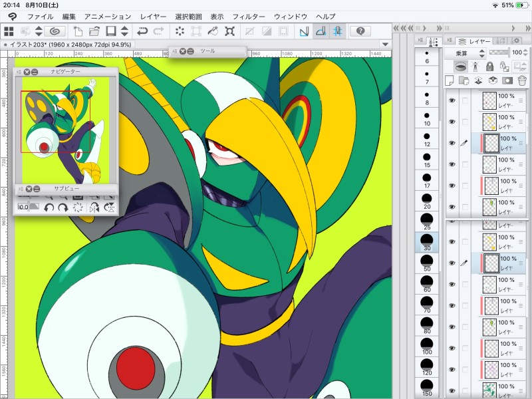
Task: Flip navigator view horizontally
Action: tap(94, 207)
